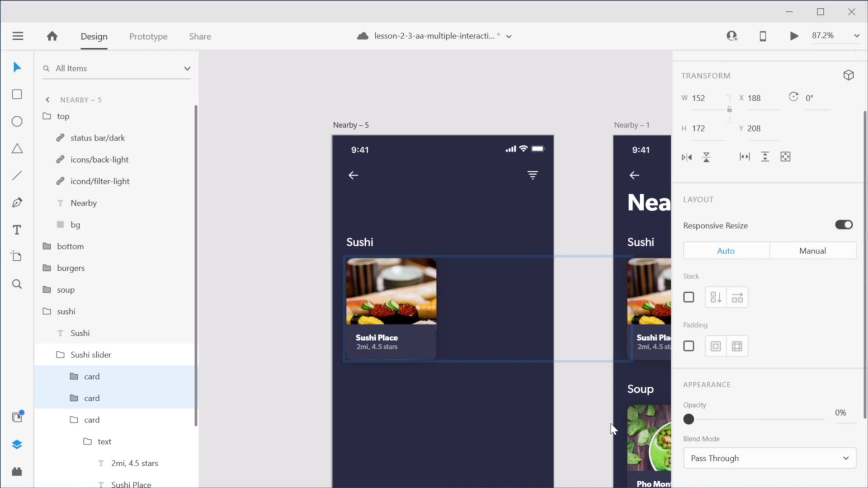Set stack direction to vertical
Viewport: 868px width, 488px height.
716,297
